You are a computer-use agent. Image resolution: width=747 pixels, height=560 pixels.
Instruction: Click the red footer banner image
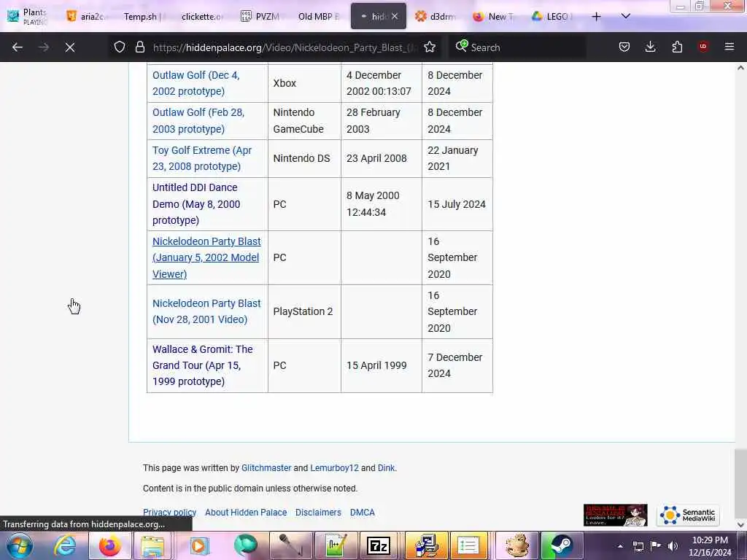[615, 515]
